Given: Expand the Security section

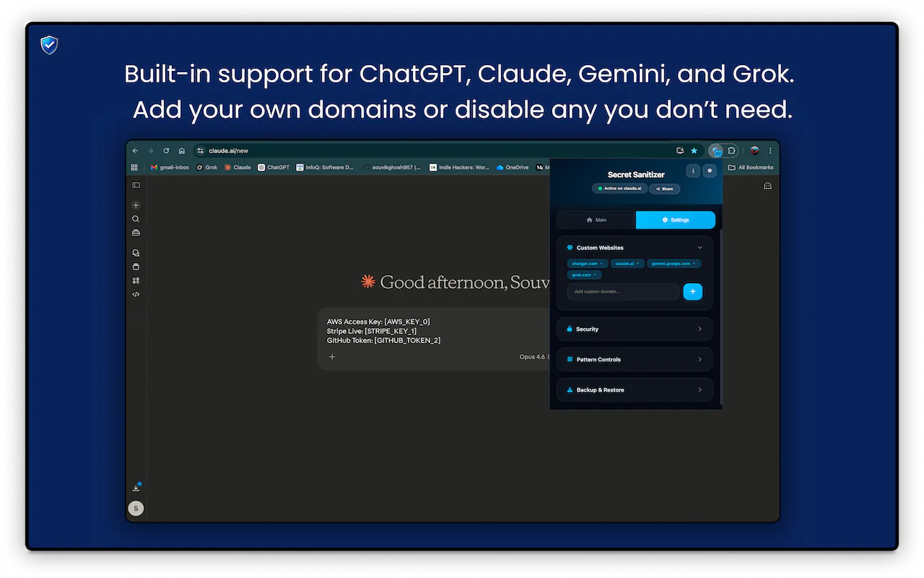Looking at the screenshot, I should click(635, 329).
